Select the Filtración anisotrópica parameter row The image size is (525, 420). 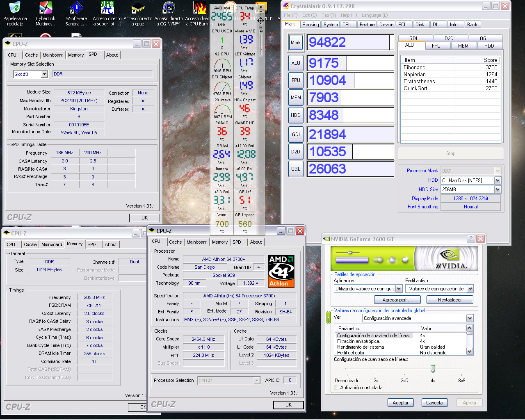[x=358, y=341]
